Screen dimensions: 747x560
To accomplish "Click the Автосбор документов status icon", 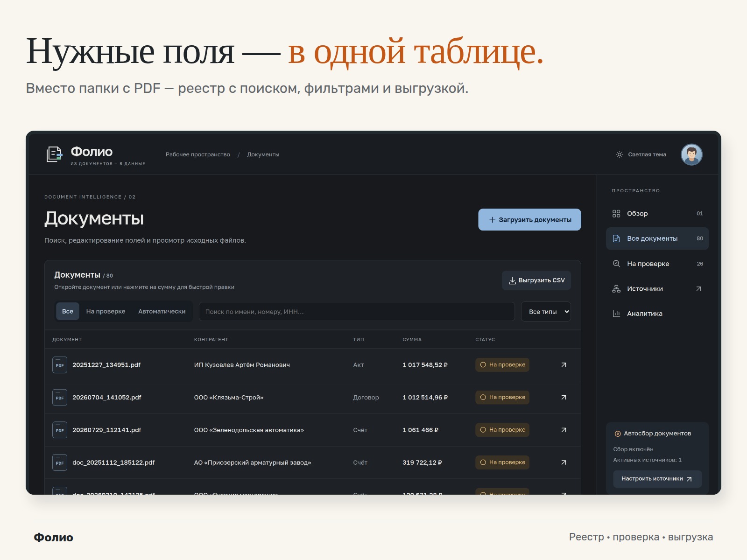I will pyautogui.click(x=618, y=434).
